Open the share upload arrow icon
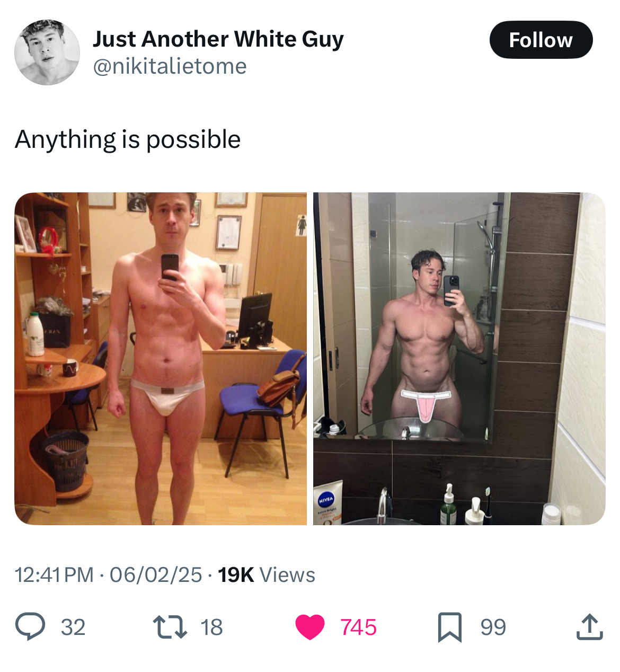This screenshot has height=672, width=620. tap(589, 627)
